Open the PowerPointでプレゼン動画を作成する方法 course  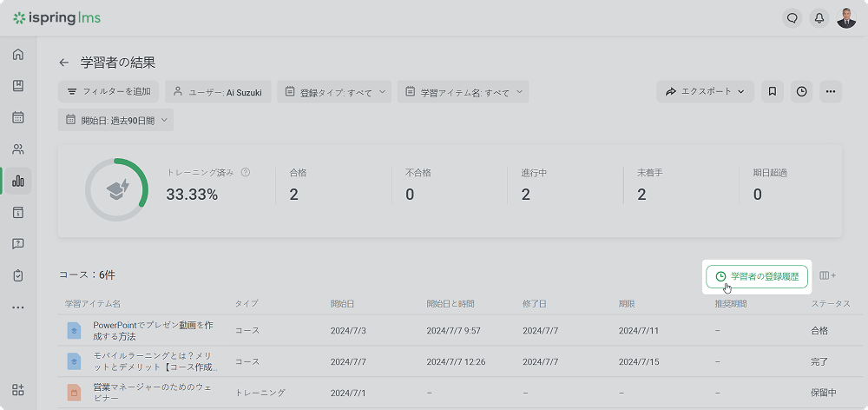pos(153,330)
